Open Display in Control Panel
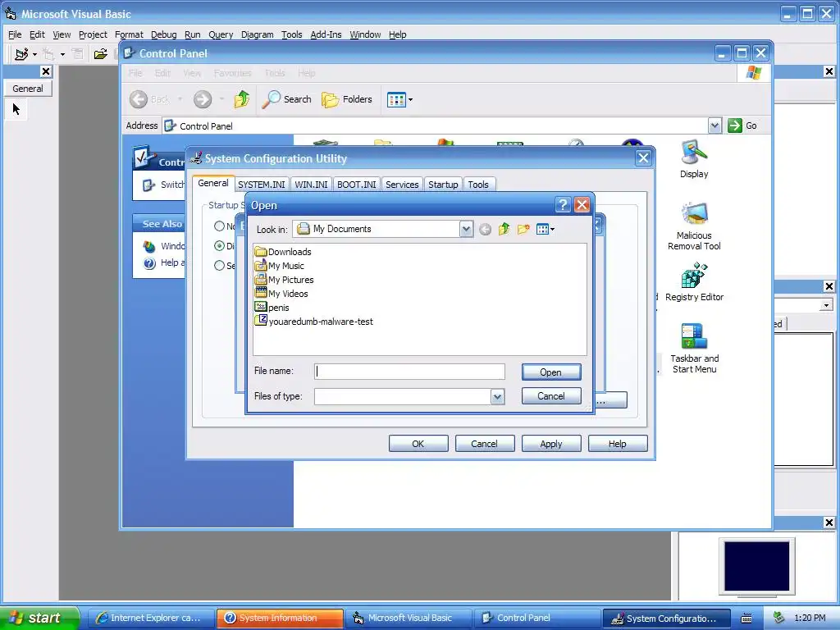840x630 pixels. point(694,159)
